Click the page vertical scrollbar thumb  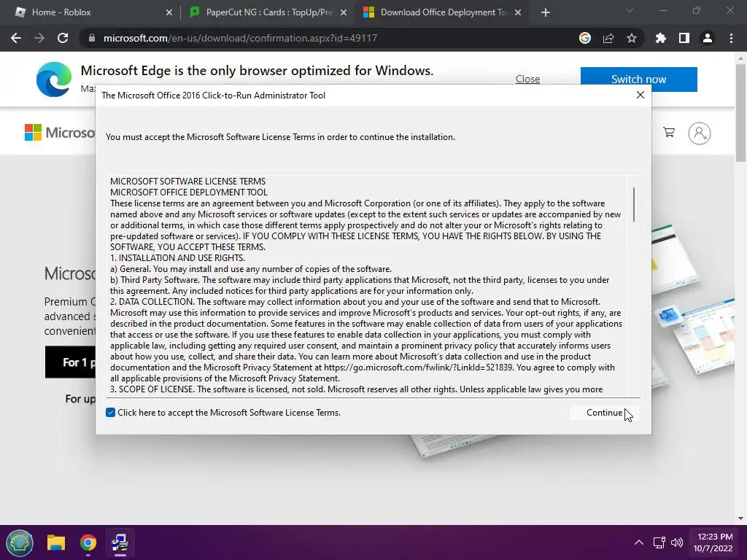click(741, 112)
